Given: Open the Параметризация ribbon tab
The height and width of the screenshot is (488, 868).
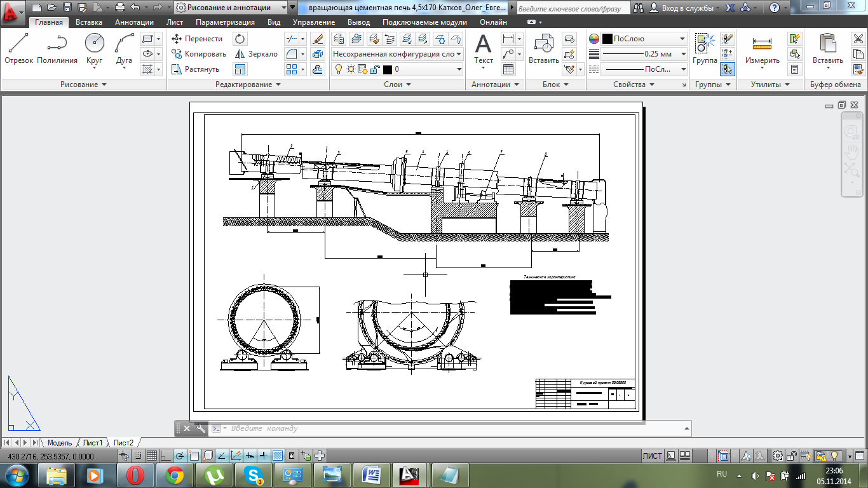Looking at the screenshot, I should tap(225, 22).
